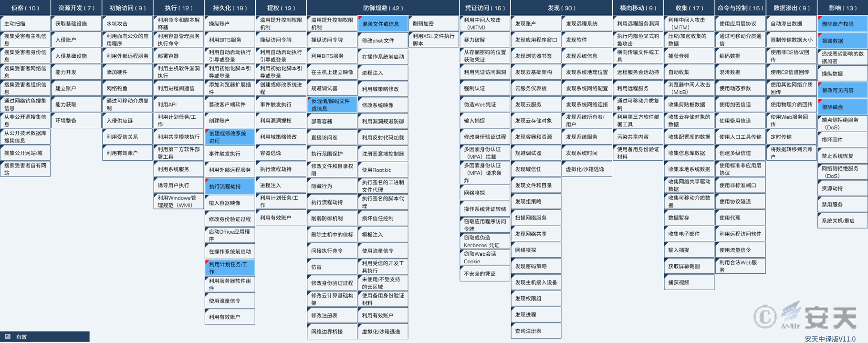
Task: Open the 伪造Web凭证 technique
Action: (x=485, y=104)
